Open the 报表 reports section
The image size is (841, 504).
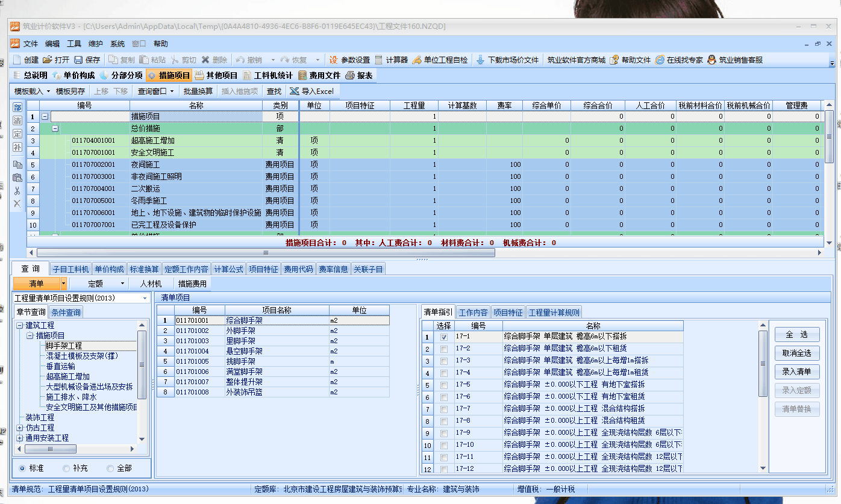click(351, 75)
